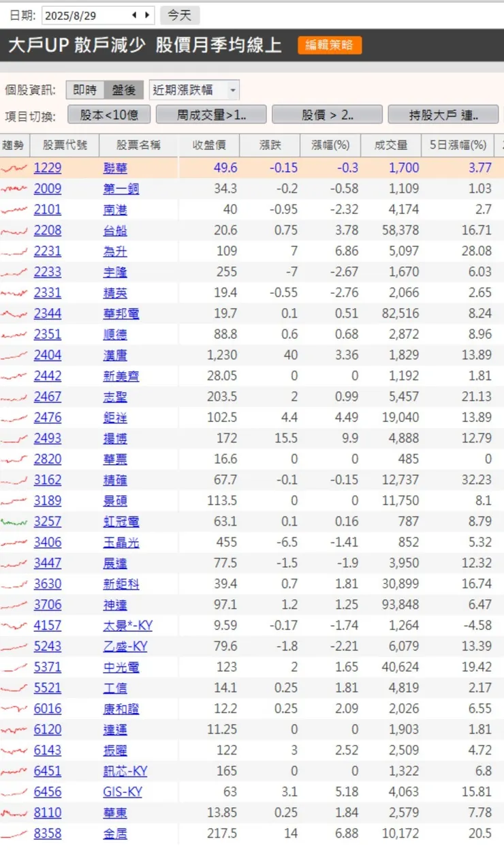The width and height of the screenshot is (504, 850).
Task: Open stock code 2476 link
Action: point(48,417)
